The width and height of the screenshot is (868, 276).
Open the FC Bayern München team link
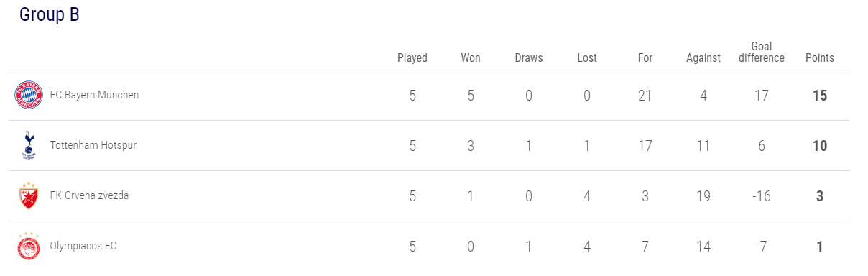tap(94, 95)
